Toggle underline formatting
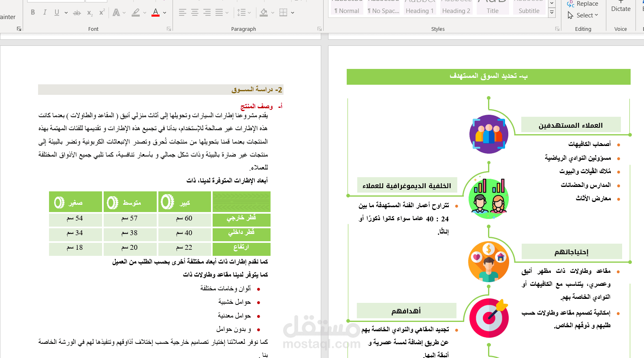 click(x=57, y=13)
